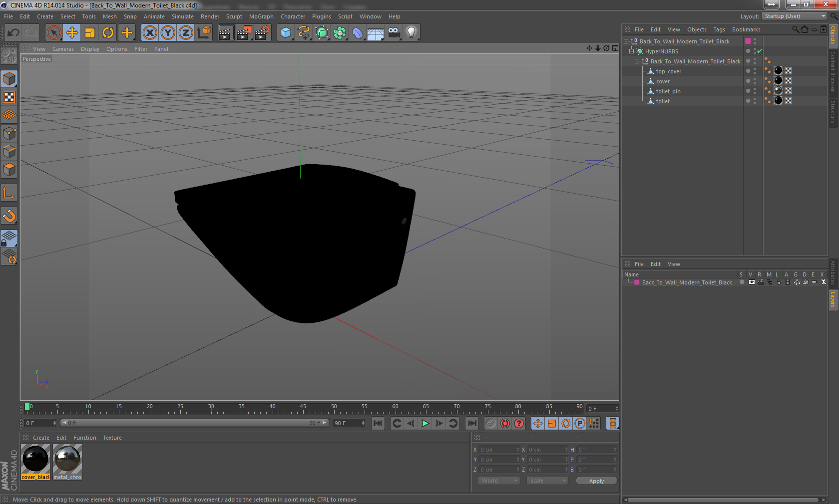The image size is (839, 504).
Task: Open viewport Cameras menu
Action: (x=63, y=49)
